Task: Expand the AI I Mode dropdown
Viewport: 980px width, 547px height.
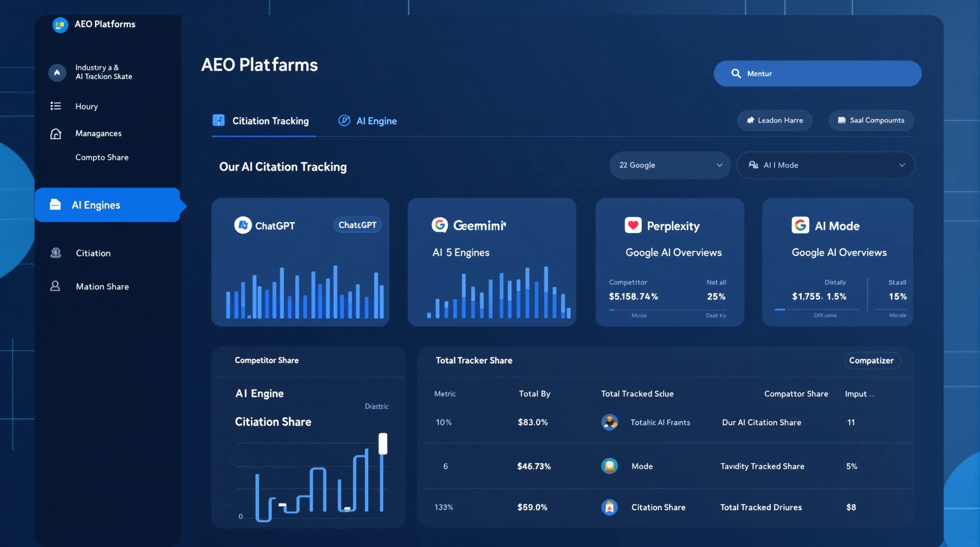Action: [x=825, y=165]
